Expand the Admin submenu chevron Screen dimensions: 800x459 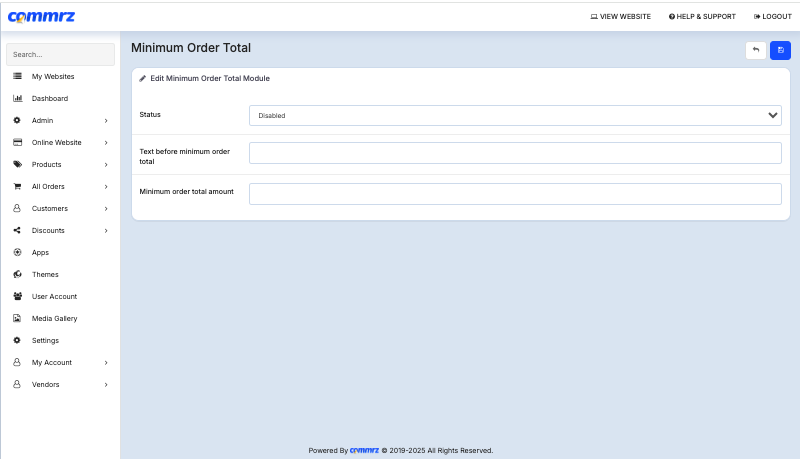pos(106,121)
